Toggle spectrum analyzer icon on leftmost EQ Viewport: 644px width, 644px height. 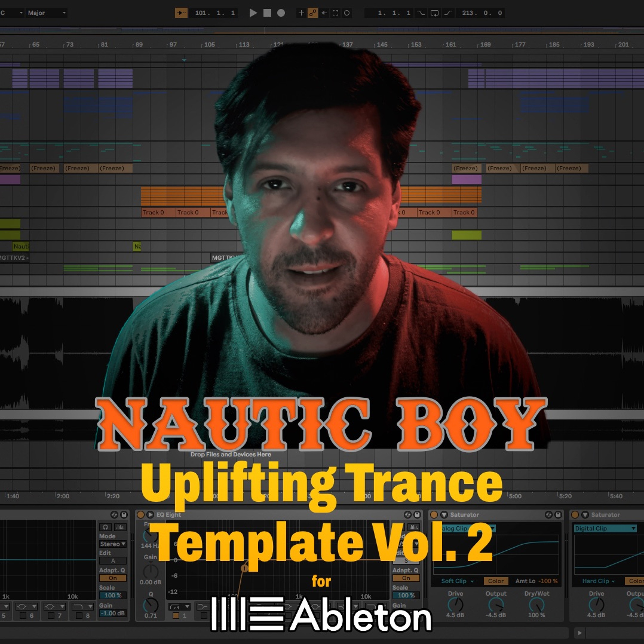(x=120, y=527)
